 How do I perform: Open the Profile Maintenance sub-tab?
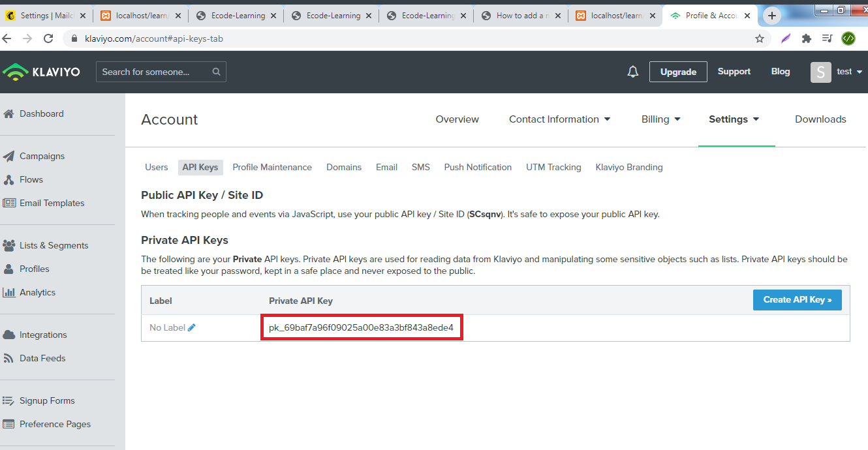[272, 168]
